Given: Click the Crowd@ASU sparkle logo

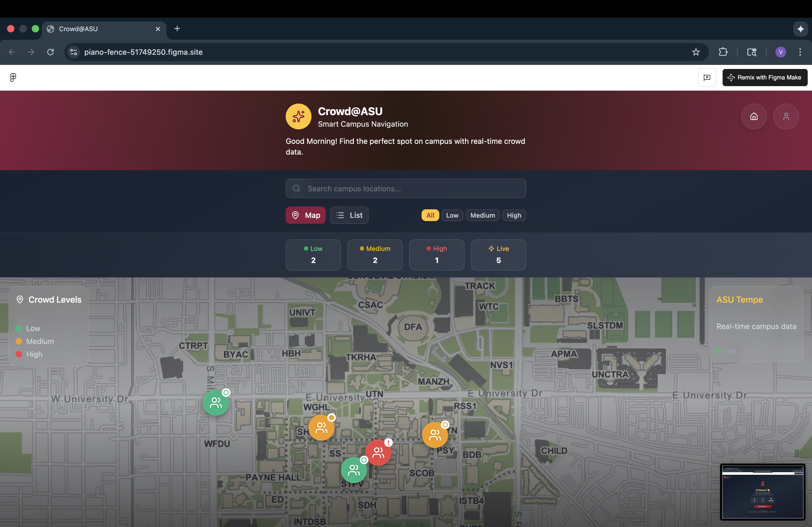Looking at the screenshot, I should coord(298,116).
